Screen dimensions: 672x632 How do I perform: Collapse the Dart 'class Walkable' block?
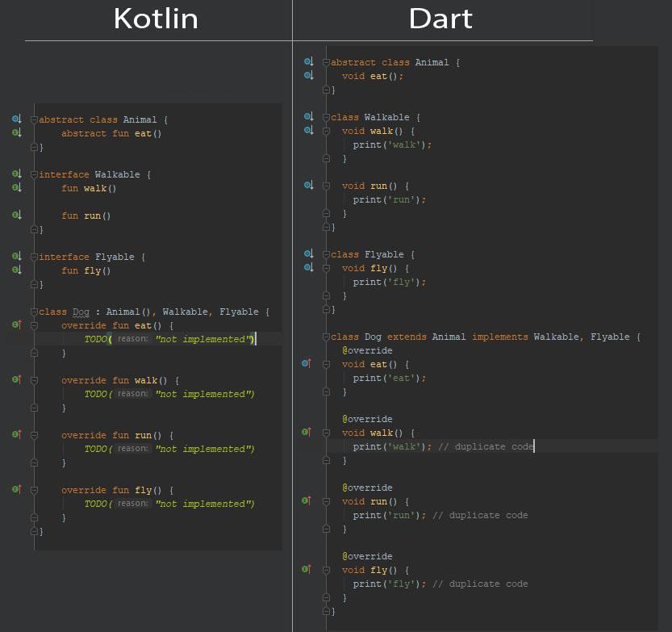click(x=326, y=117)
